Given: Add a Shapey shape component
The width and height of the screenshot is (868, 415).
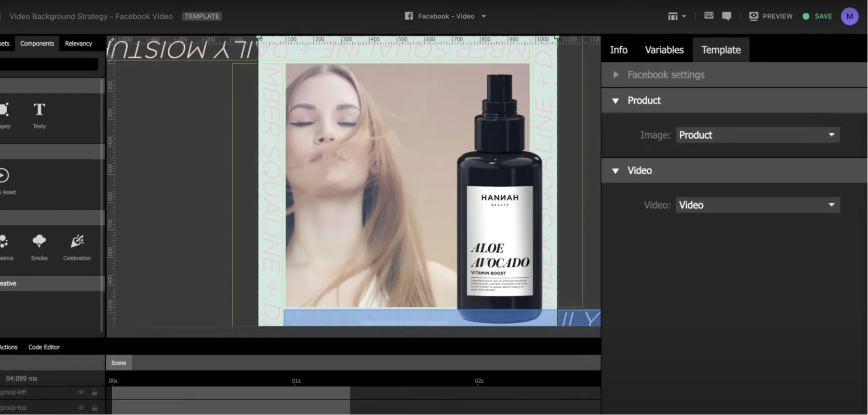Looking at the screenshot, I should coord(4,116).
